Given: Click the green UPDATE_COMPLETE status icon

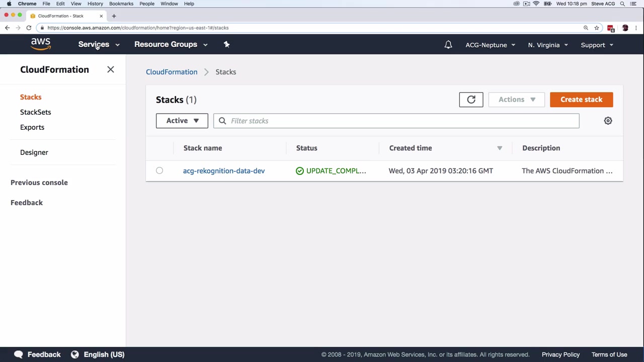Looking at the screenshot, I should [300, 171].
